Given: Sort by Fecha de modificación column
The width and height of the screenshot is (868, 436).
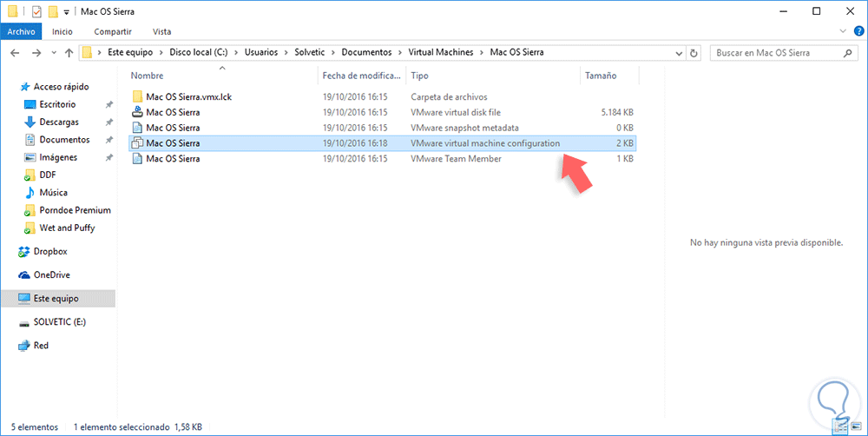Looking at the screenshot, I should (x=361, y=76).
